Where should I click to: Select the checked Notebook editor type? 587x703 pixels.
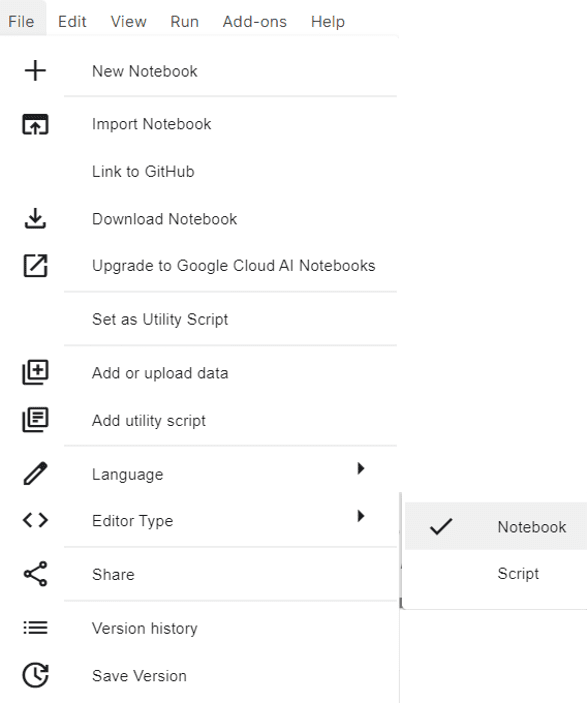click(496, 526)
